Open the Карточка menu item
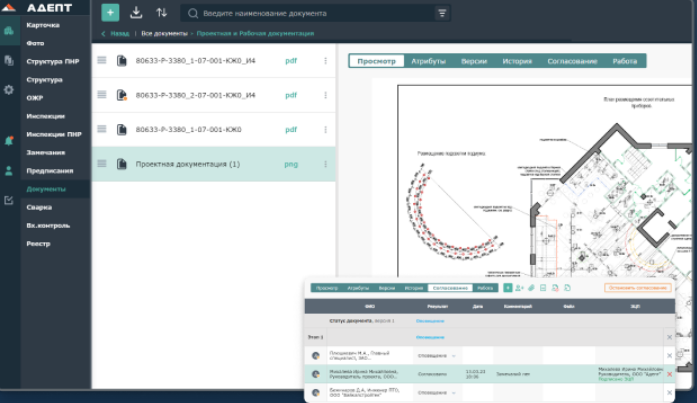 43,25
